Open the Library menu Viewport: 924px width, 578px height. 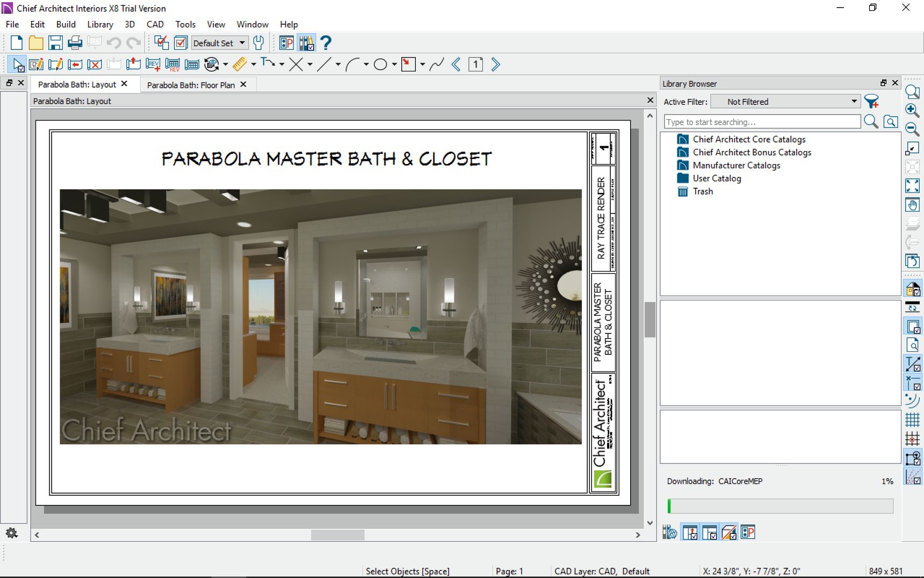tap(100, 24)
